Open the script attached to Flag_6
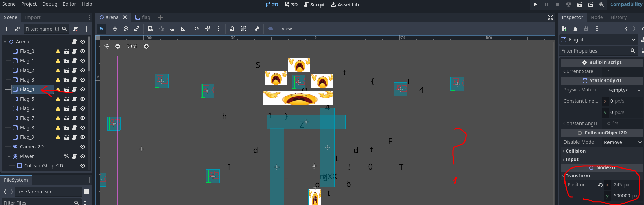The width and height of the screenshot is (644, 205). pyautogui.click(x=74, y=108)
